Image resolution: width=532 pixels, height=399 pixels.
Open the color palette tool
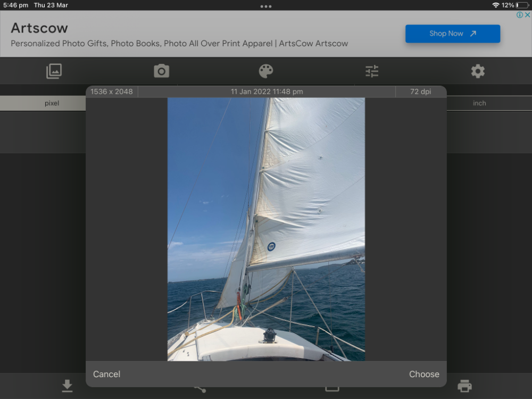pos(265,71)
